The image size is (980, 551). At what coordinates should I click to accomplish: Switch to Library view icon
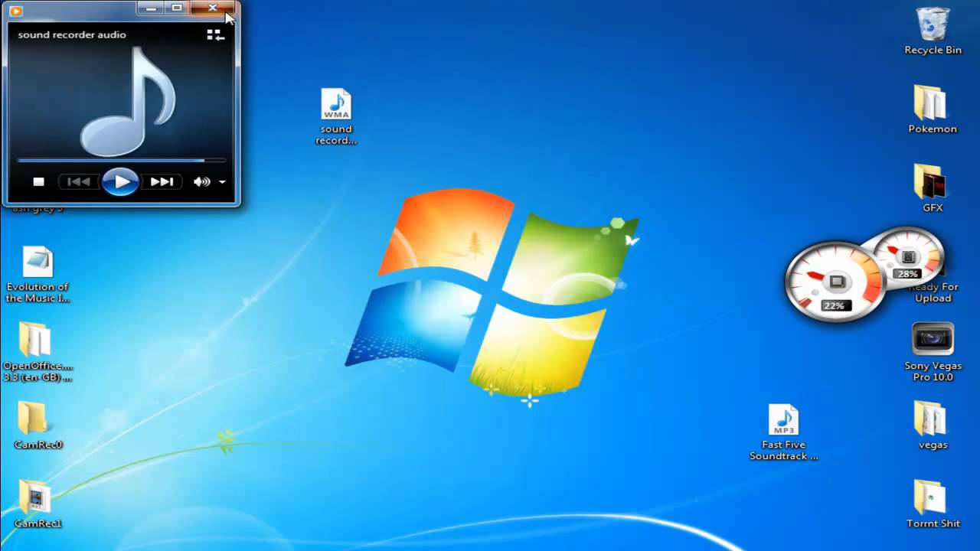click(215, 35)
